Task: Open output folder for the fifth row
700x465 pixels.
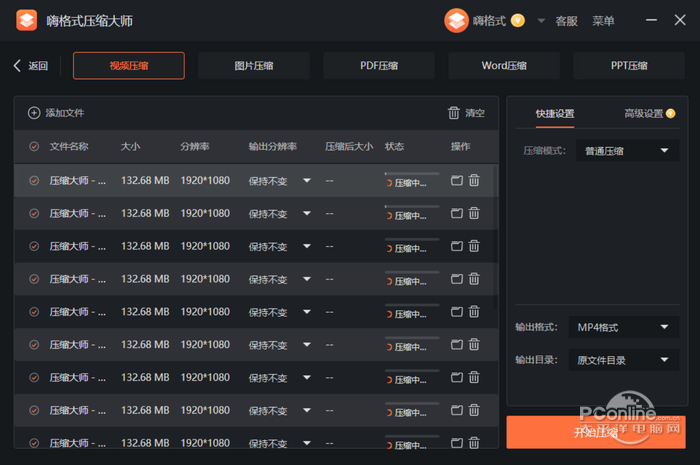Action: [x=457, y=311]
